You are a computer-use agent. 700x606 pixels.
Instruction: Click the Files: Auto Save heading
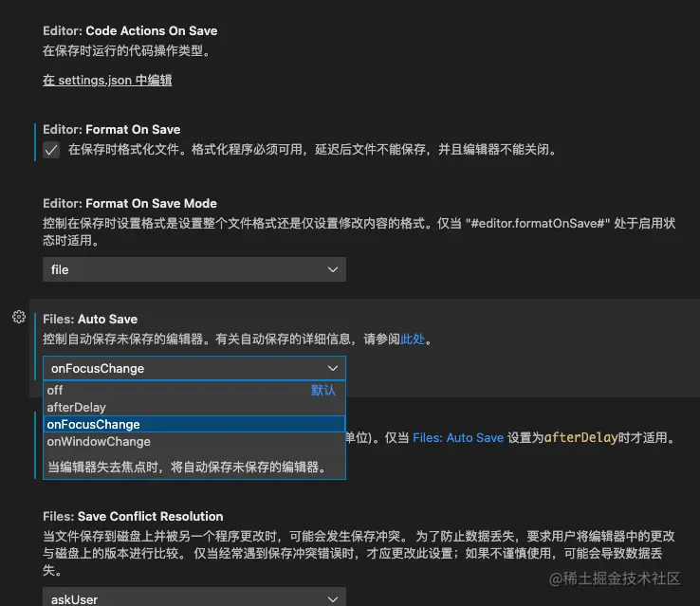coord(90,320)
